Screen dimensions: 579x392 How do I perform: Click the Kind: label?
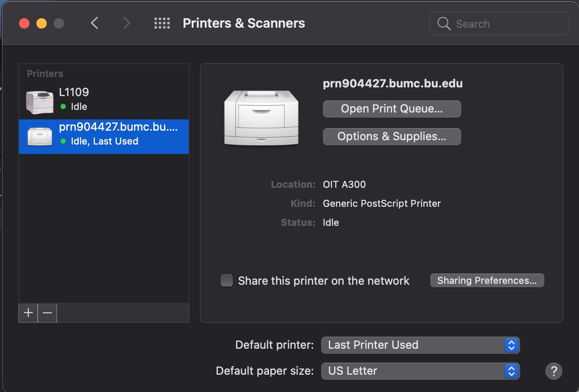point(303,203)
